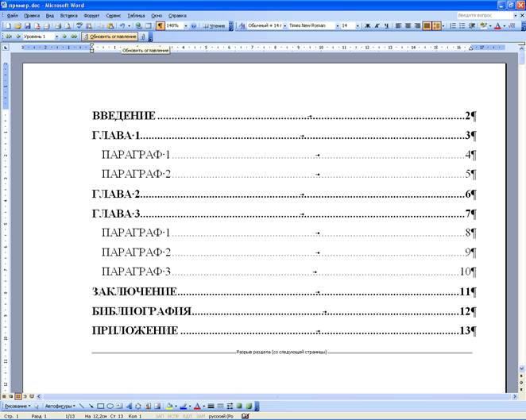Image resolution: width=526 pixels, height=420 pixels.
Task: Toggle the paragraph marks (¶) button
Action: pyautogui.click(x=160, y=25)
